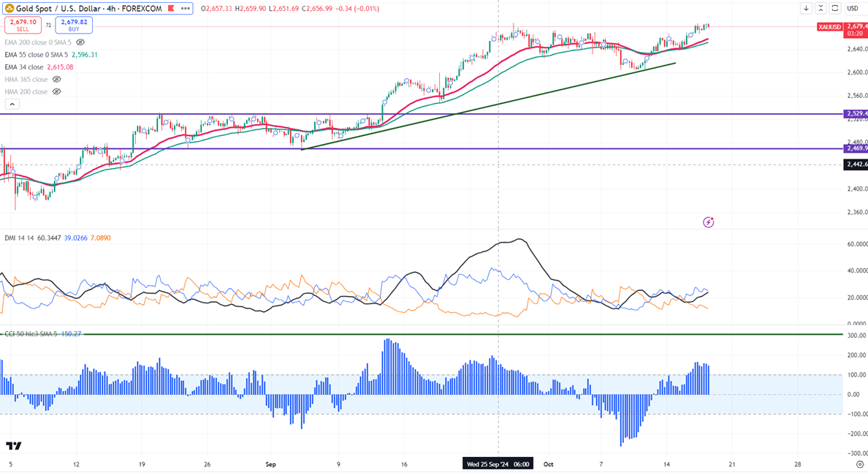Click the Oct label on time axis
The height and width of the screenshot is (473, 868).
tap(548, 464)
